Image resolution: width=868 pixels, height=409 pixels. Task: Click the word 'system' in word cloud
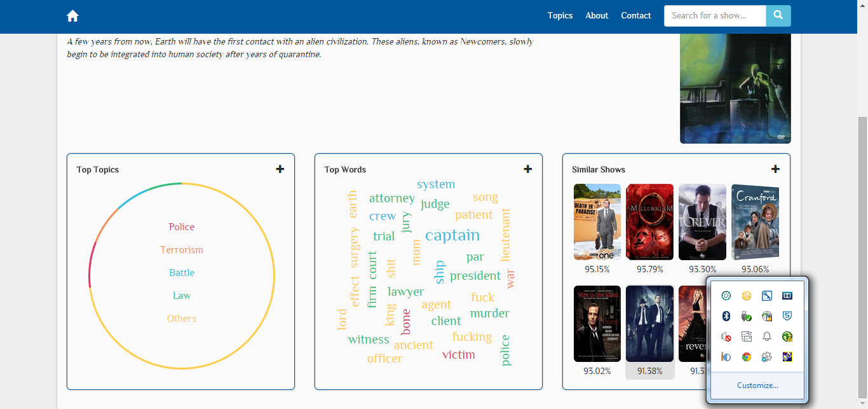tap(436, 184)
